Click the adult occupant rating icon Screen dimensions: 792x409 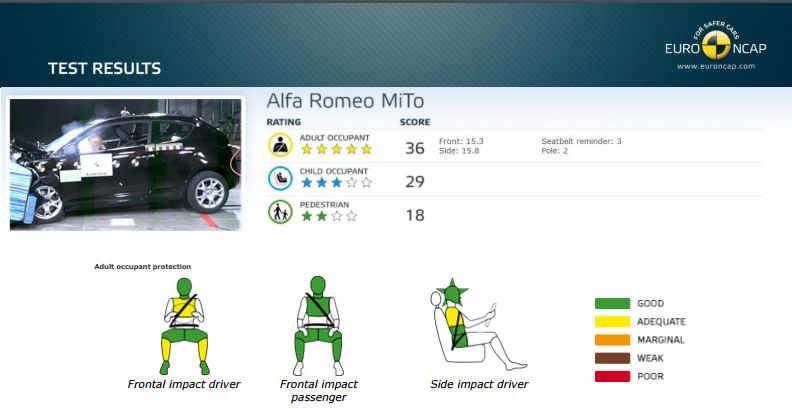280,145
